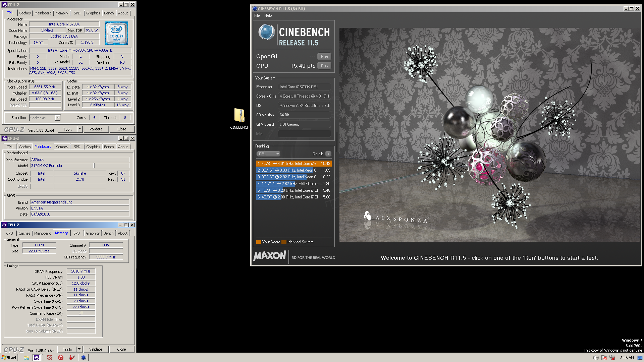Click the Z170M OC Formula model field
644x362 pixels.
pyautogui.click(x=62, y=166)
